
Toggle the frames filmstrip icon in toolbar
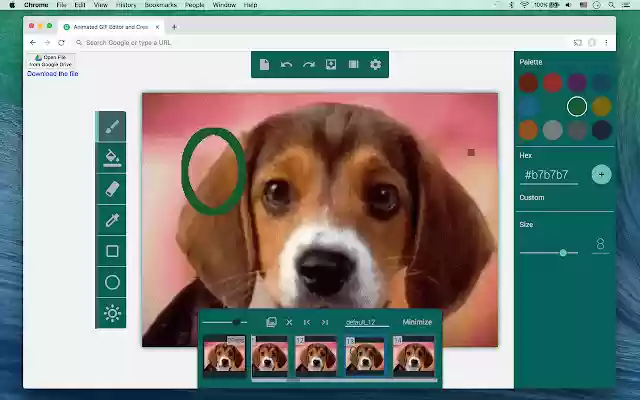point(353,64)
